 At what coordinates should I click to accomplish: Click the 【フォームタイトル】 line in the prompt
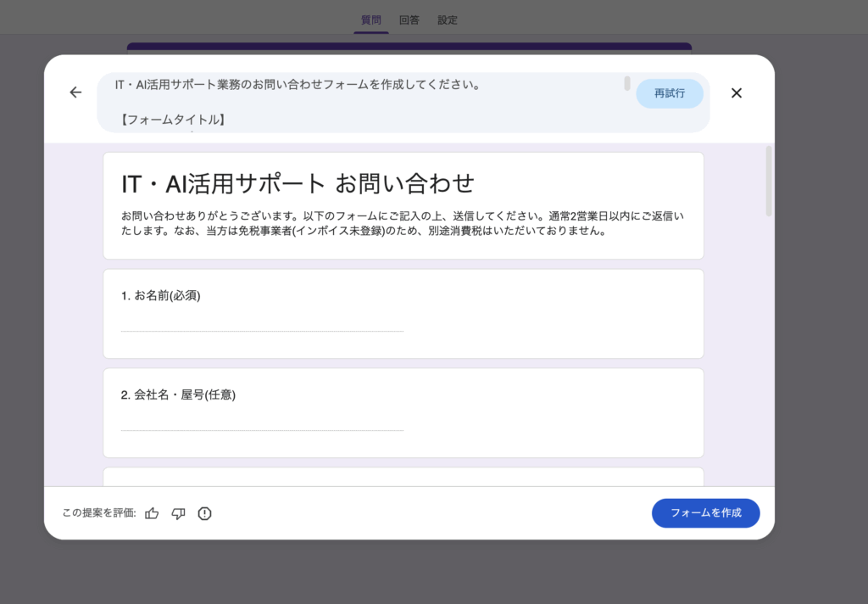pyautogui.click(x=173, y=120)
